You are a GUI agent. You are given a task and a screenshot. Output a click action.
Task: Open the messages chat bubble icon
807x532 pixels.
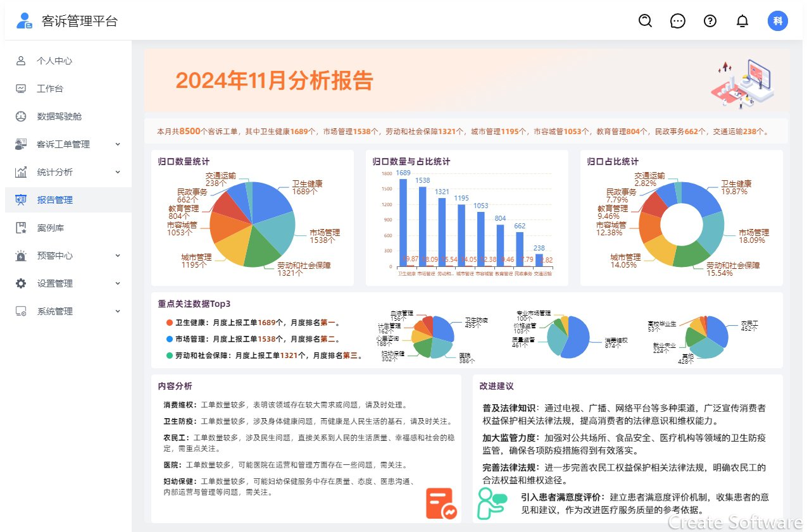coord(677,21)
